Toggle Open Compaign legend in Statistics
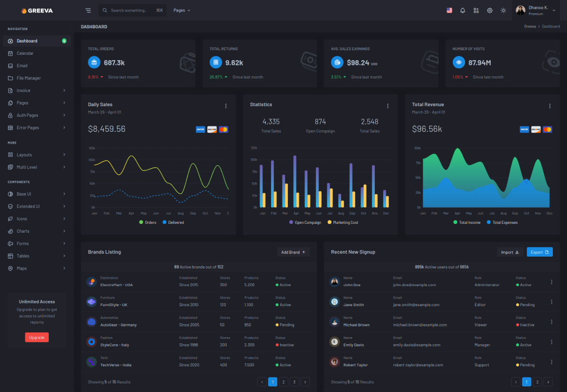567x392 pixels. (x=305, y=223)
